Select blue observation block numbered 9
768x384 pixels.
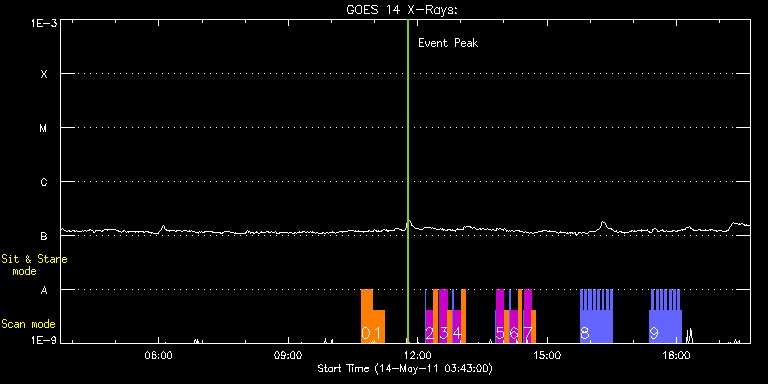[666, 316]
